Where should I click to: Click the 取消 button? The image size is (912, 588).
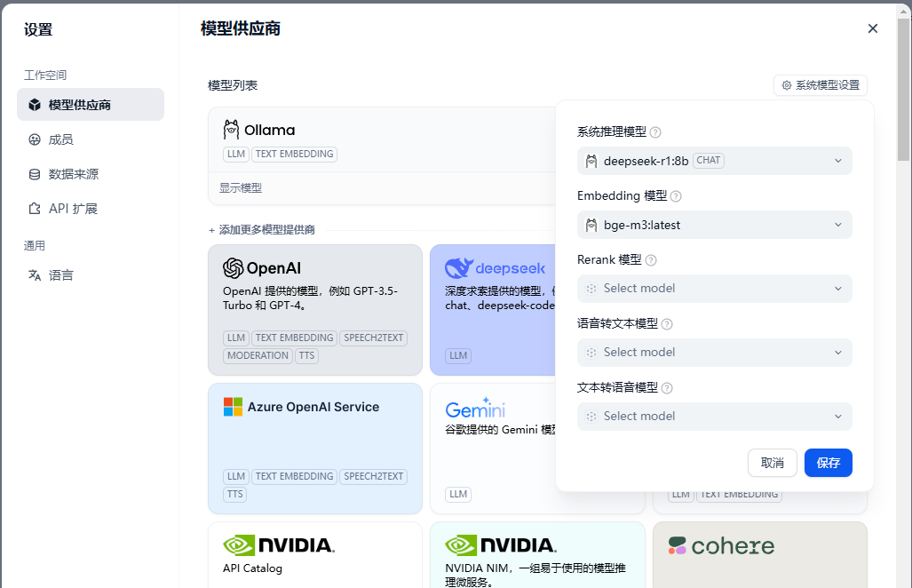tap(772, 463)
